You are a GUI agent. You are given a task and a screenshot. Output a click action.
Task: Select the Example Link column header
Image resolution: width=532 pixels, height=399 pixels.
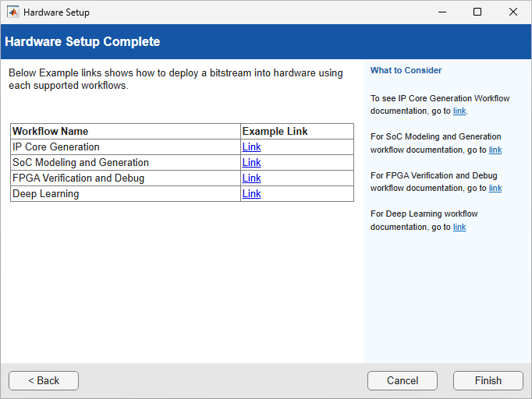click(x=297, y=131)
